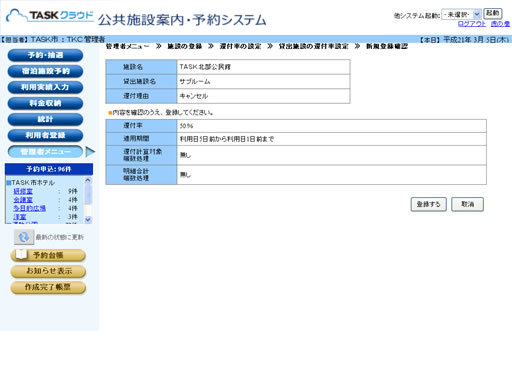512x384 pixels.
Task: Expand the 他システム起動 dropdown
Action: click(x=461, y=14)
